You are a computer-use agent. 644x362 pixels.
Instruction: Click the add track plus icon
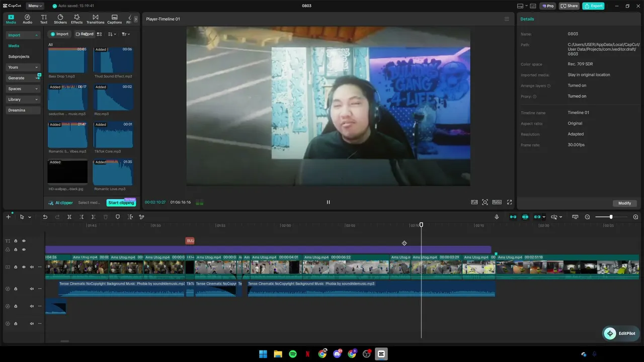[x=8, y=217]
